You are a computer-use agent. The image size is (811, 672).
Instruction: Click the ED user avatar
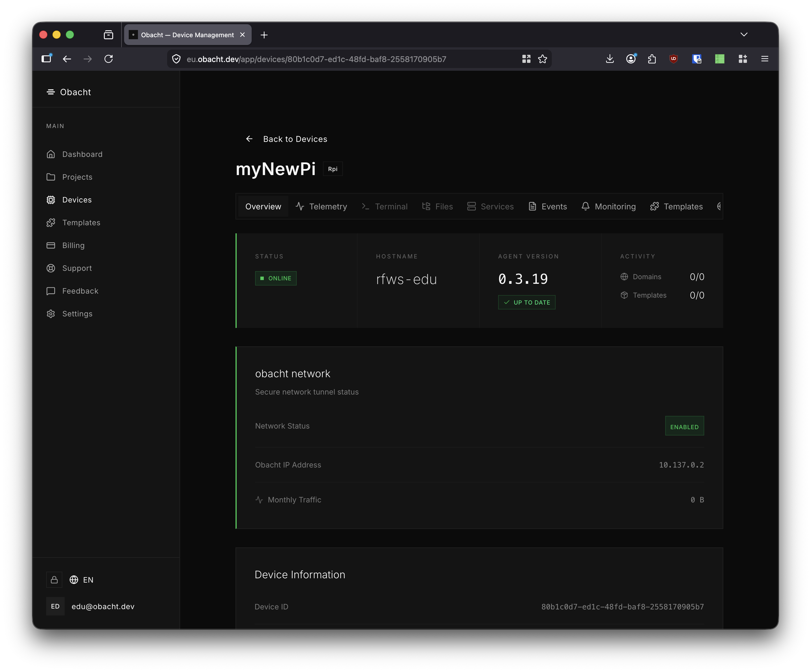click(55, 606)
